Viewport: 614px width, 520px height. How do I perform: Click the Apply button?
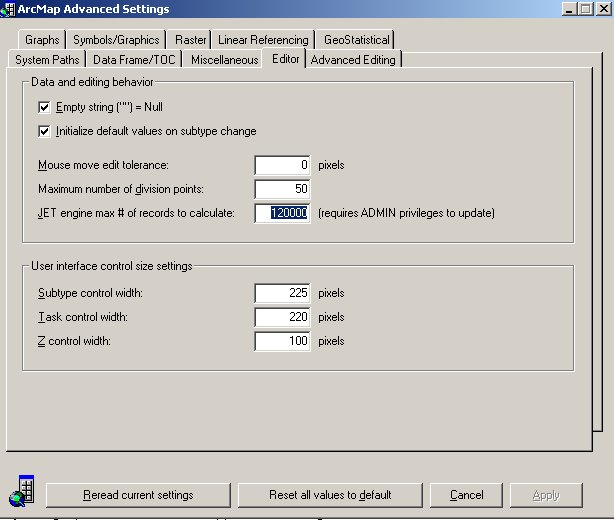coord(546,495)
